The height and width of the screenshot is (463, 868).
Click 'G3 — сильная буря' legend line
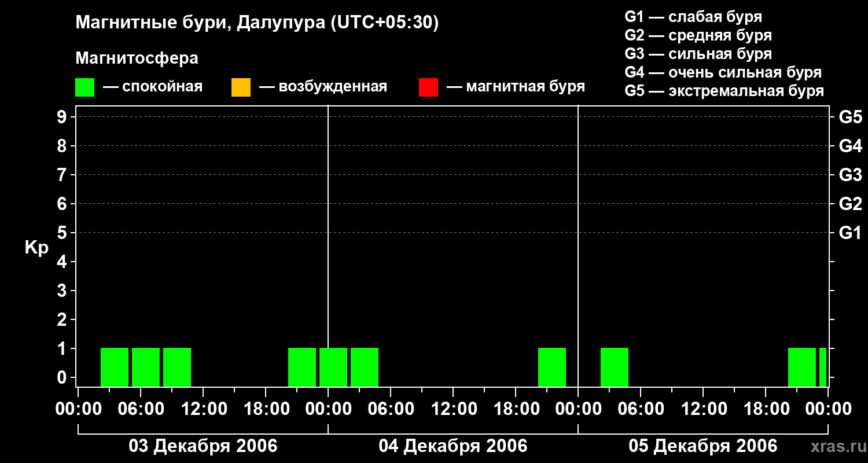point(698,54)
